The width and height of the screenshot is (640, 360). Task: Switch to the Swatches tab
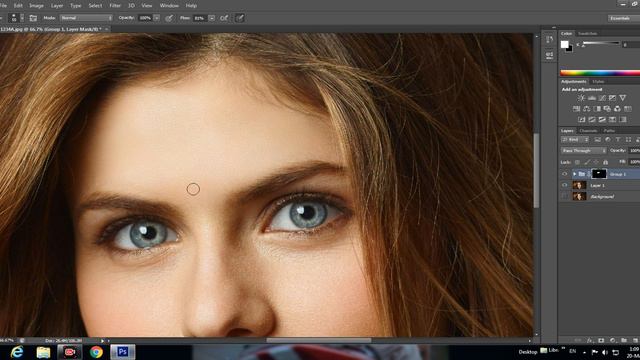pyautogui.click(x=587, y=33)
